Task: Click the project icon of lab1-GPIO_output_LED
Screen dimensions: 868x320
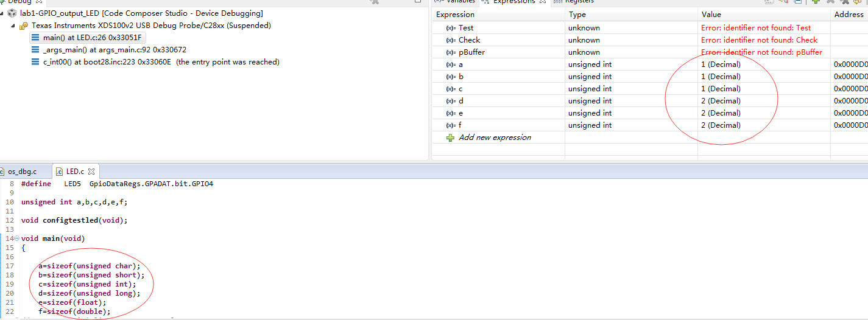Action: [x=12, y=13]
